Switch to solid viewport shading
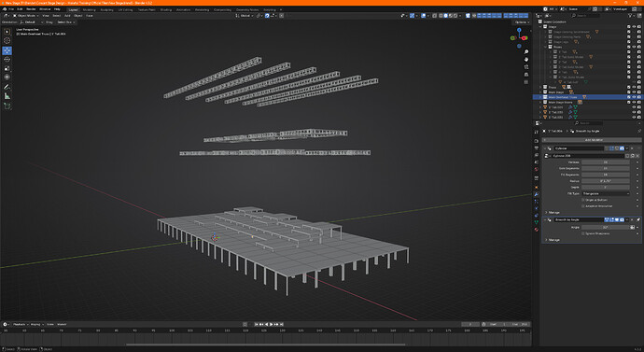Viewport: 644px width, 352px height. point(445,16)
